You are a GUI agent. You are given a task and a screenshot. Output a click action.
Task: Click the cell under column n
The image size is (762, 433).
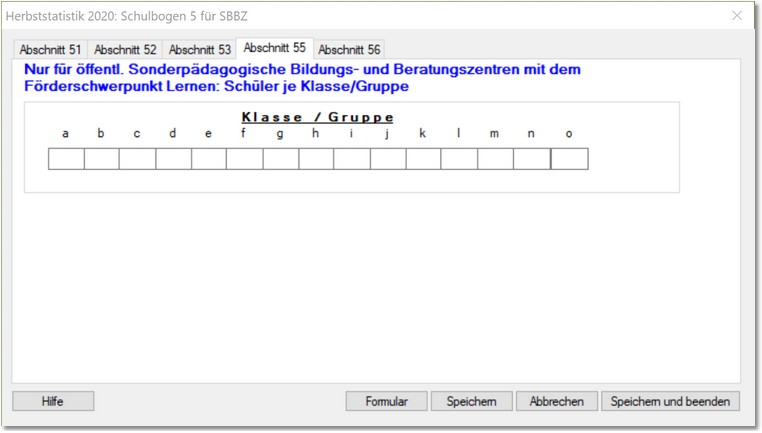(x=531, y=159)
